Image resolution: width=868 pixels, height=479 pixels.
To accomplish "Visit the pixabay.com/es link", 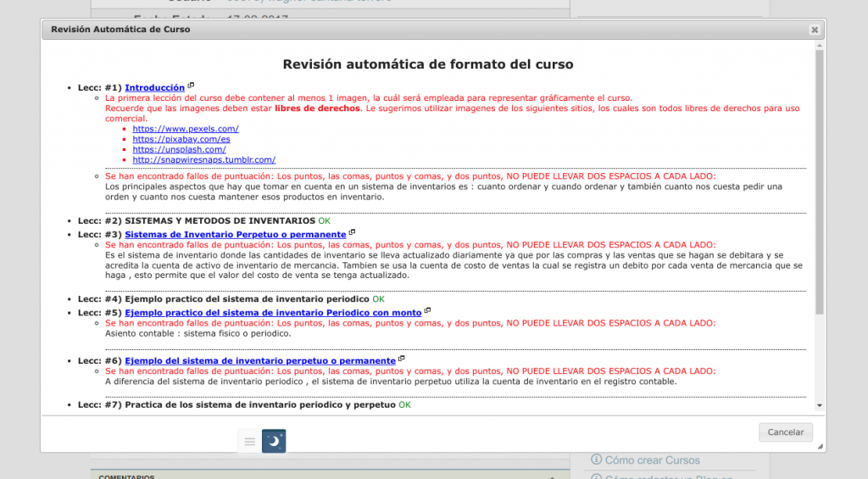I will tap(181, 139).
